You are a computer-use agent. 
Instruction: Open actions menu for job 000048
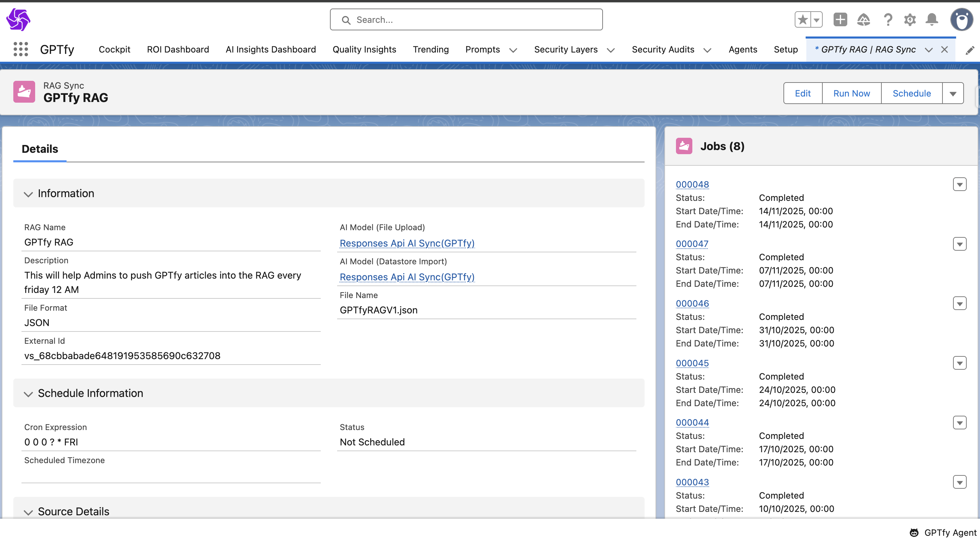[x=959, y=185]
